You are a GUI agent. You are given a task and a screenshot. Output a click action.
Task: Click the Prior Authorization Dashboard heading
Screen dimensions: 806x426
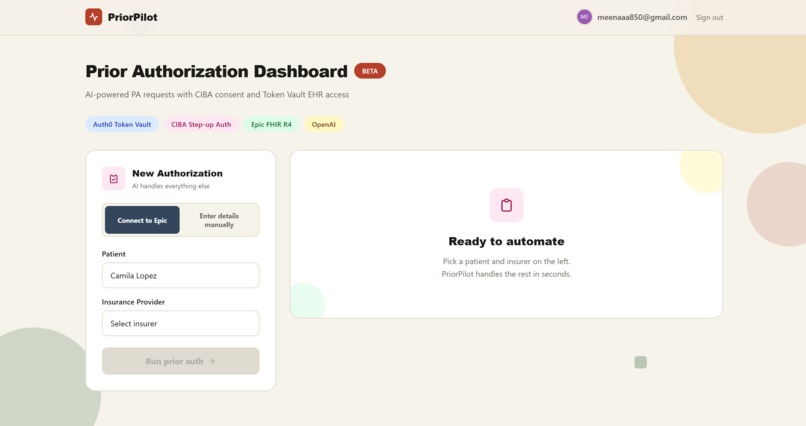pyautogui.click(x=216, y=71)
